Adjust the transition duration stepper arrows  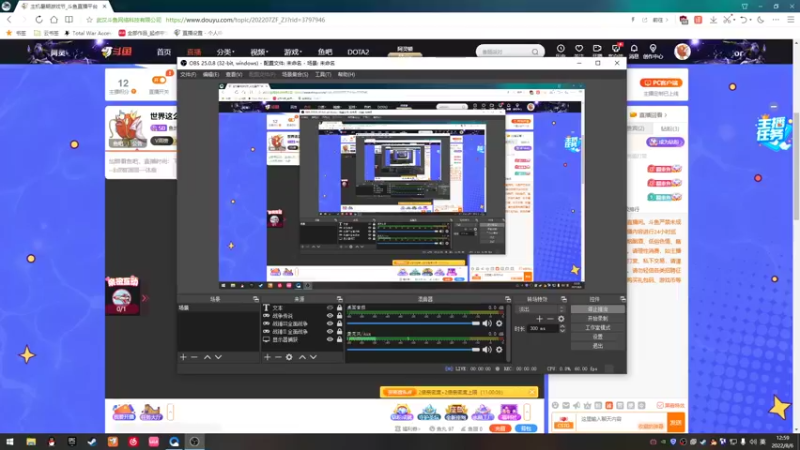click(562, 329)
